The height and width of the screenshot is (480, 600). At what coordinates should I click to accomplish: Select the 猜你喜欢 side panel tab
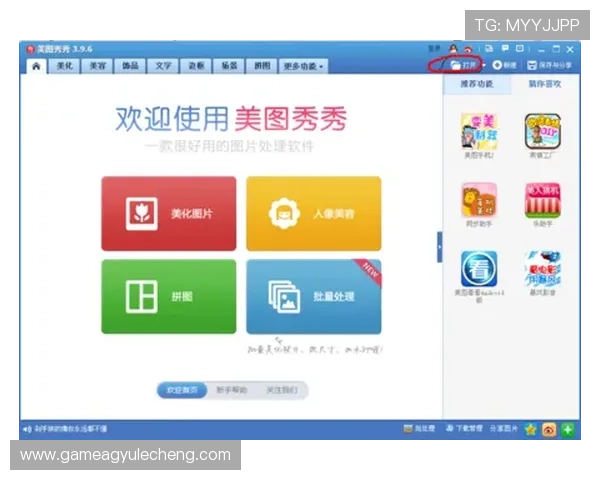[545, 84]
